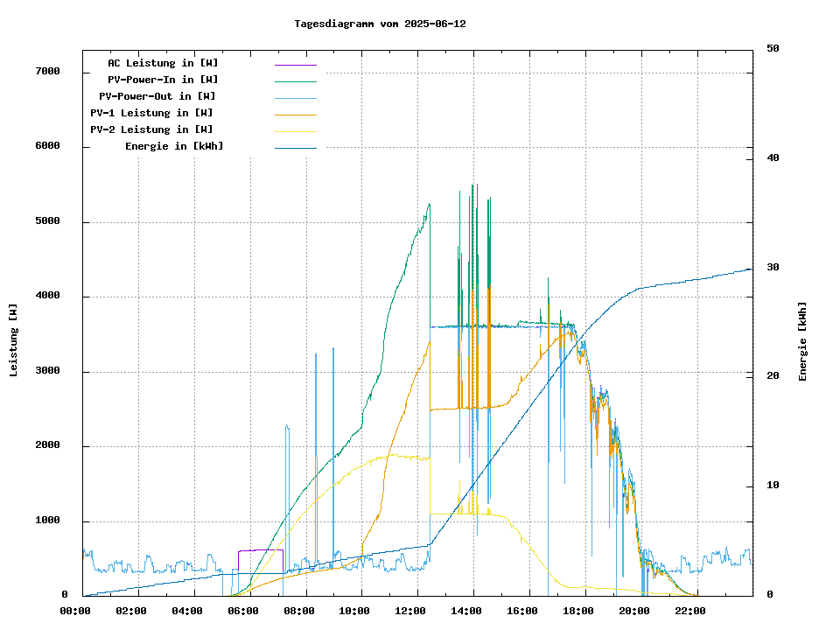This screenshot has height=630, width=840.
Task: Select the light blue PV-Power-Out legend line
Action: coord(295,98)
